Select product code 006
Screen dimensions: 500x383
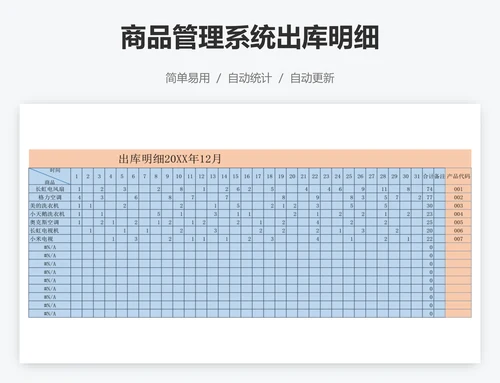point(458,231)
